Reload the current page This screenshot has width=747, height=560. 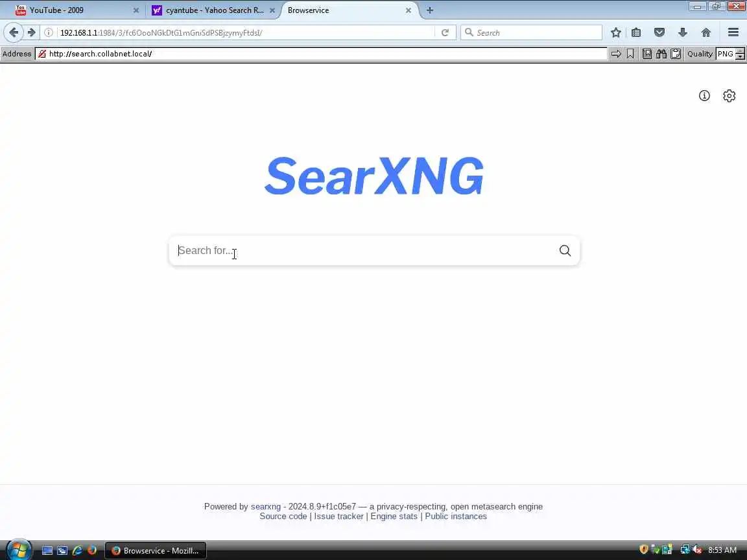[x=445, y=32]
